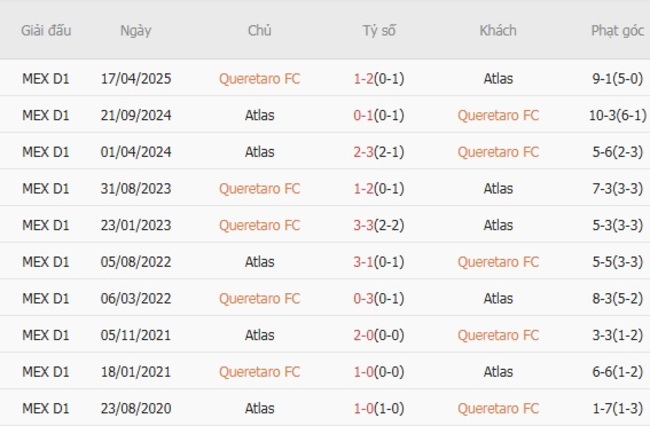Click the 2-3 score from 01/04/2024
This screenshot has height=426, width=650.
(363, 152)
